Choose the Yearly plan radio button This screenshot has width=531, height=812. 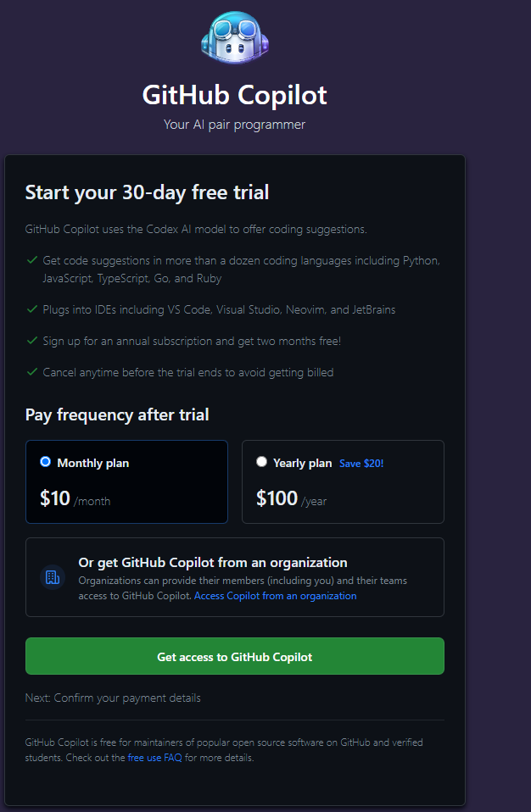pos(261,462)
